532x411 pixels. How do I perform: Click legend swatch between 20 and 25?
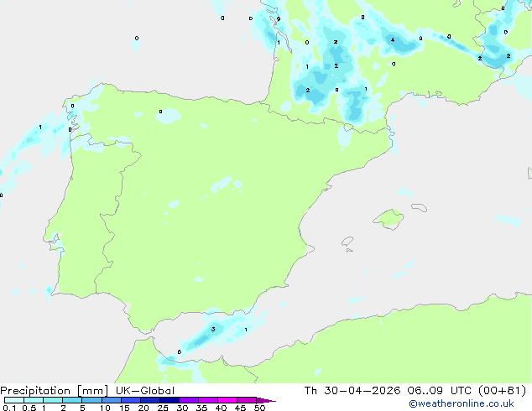(x=150, y=400)
